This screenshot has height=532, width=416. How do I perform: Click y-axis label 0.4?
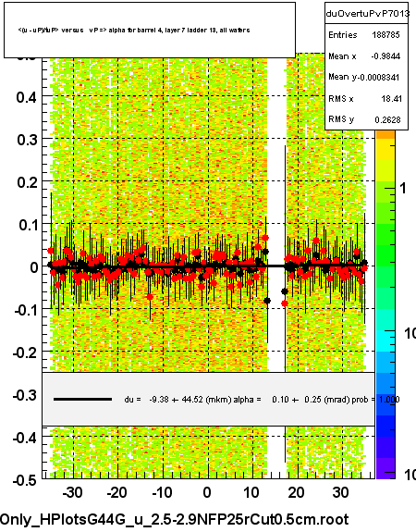[x=26, y=97]
